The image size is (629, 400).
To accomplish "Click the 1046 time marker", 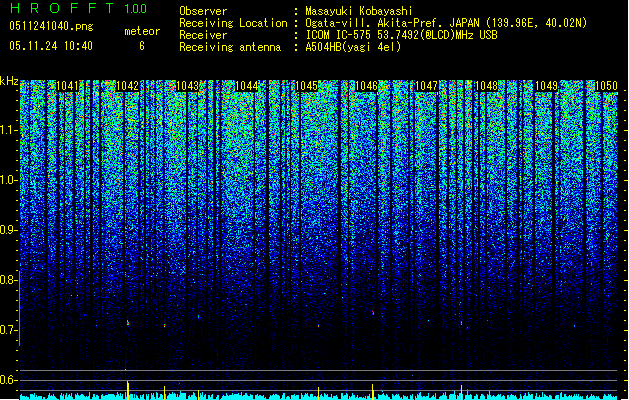I will 366,86.
